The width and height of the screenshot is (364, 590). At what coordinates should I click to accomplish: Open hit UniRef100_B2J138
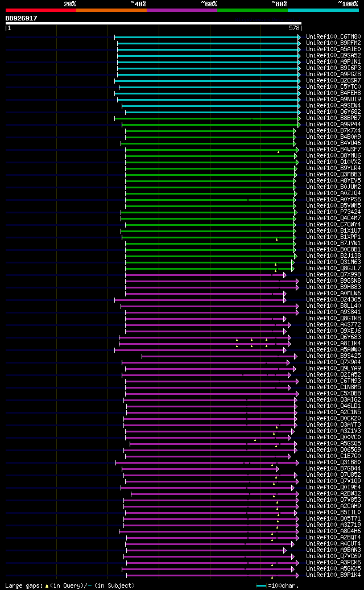[333, 256]
